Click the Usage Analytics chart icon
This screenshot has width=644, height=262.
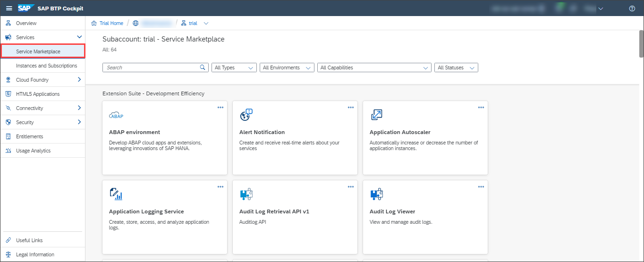click(x=8, y=151)
